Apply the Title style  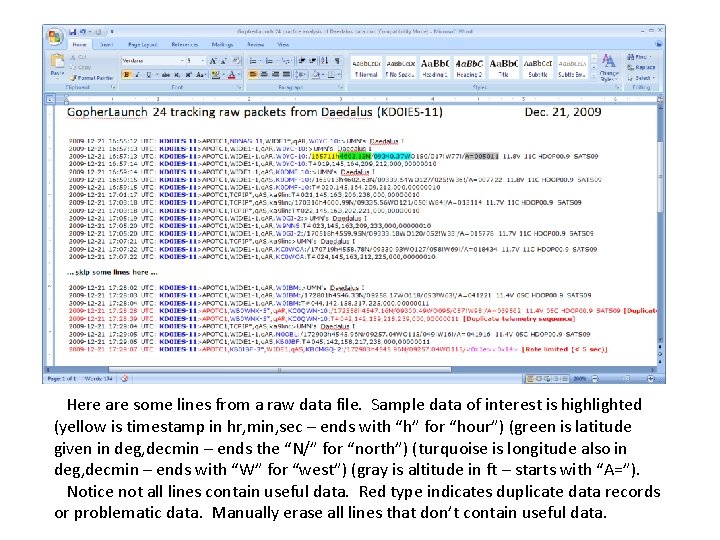503,68
